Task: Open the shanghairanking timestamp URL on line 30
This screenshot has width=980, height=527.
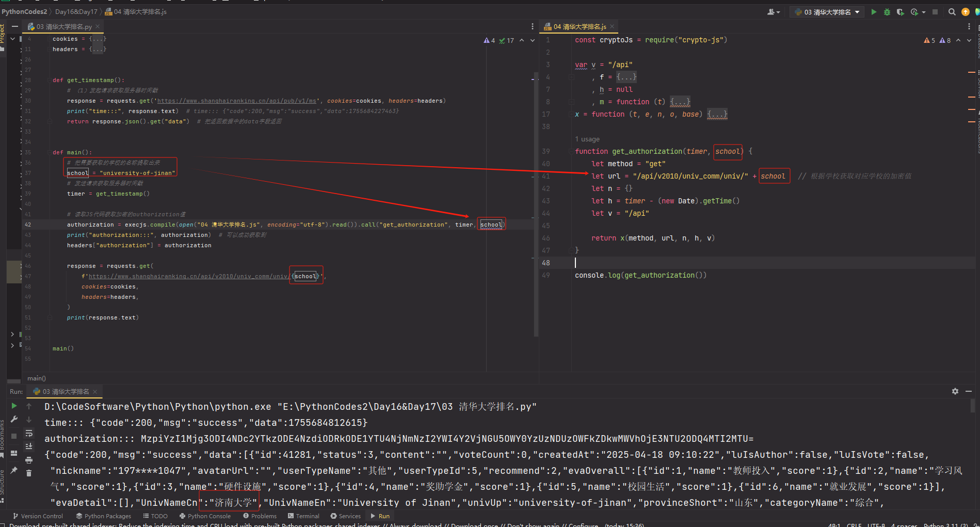Action: tap(236, 101)
